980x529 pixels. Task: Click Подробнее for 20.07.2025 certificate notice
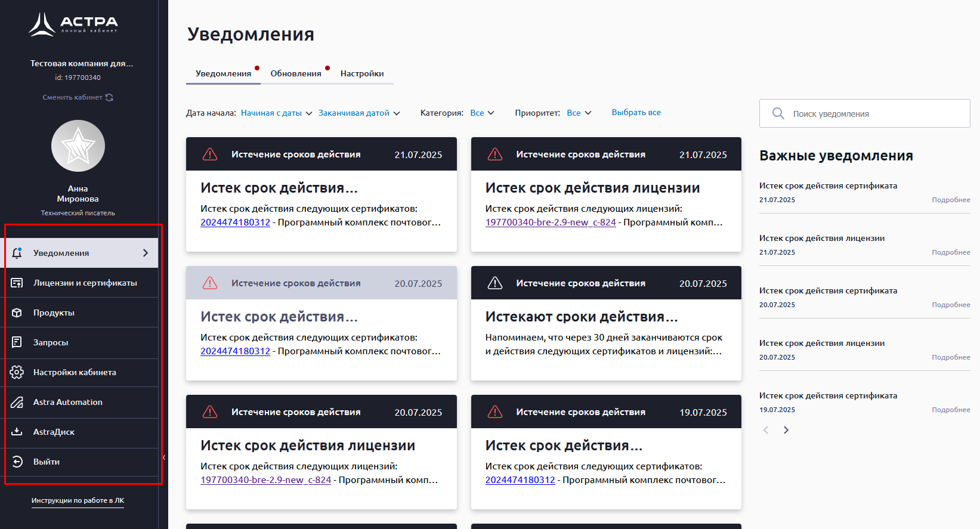(x=951, y=305)
